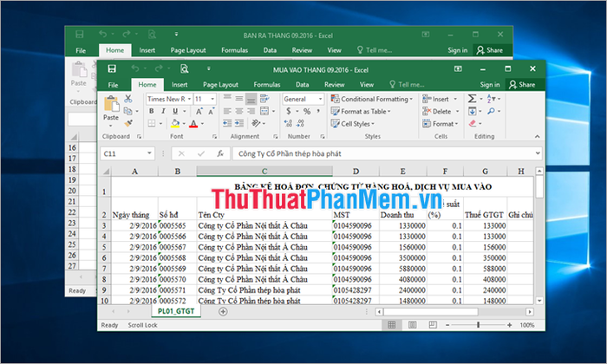Screen dimensions: 607x364
Task: Switch to Formulas tab in front window
Action: [x=267, y=85]
